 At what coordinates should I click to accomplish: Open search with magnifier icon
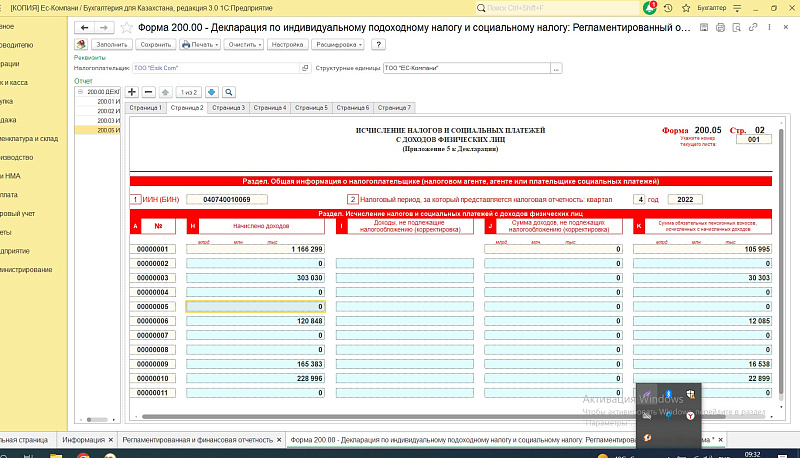[x=228, y=91]
